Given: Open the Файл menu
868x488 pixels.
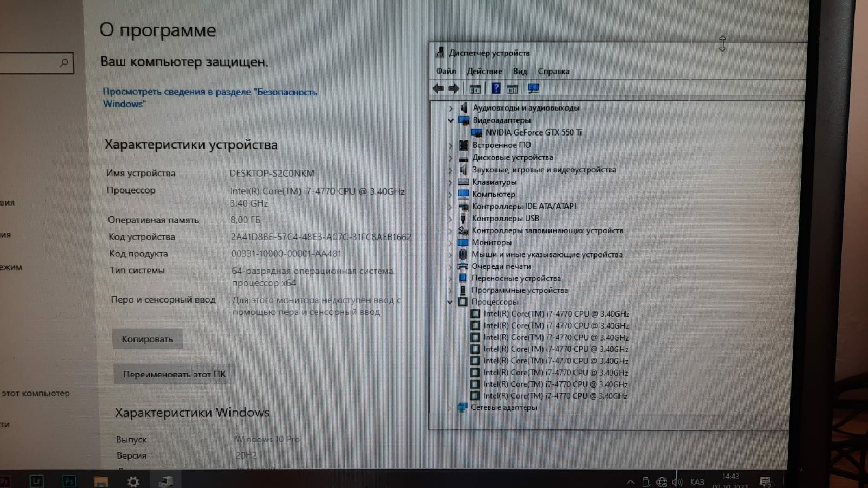Looking at the screenshot, I should (x=446, y=71).
